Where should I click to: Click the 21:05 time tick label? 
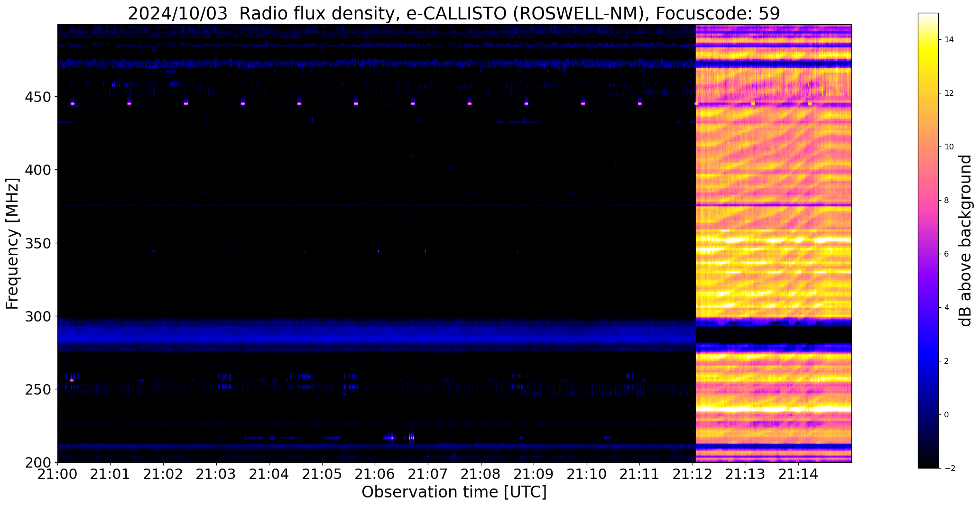(322, 473)
